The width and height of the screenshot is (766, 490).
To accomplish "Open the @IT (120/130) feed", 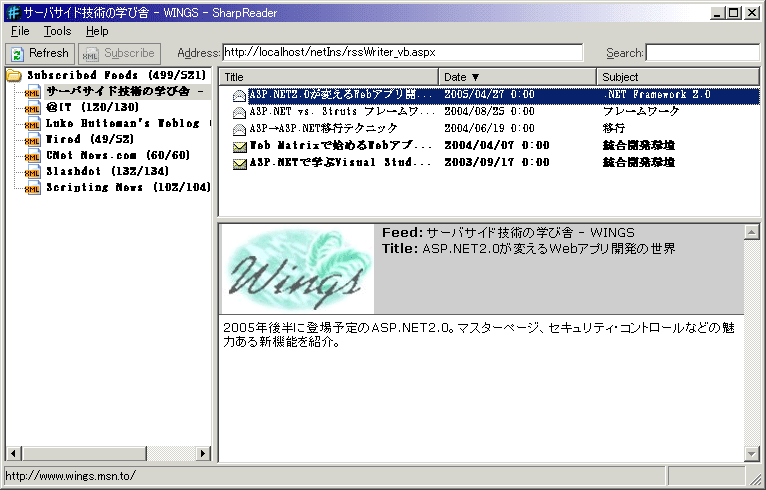I will click(x=93, y=107).
